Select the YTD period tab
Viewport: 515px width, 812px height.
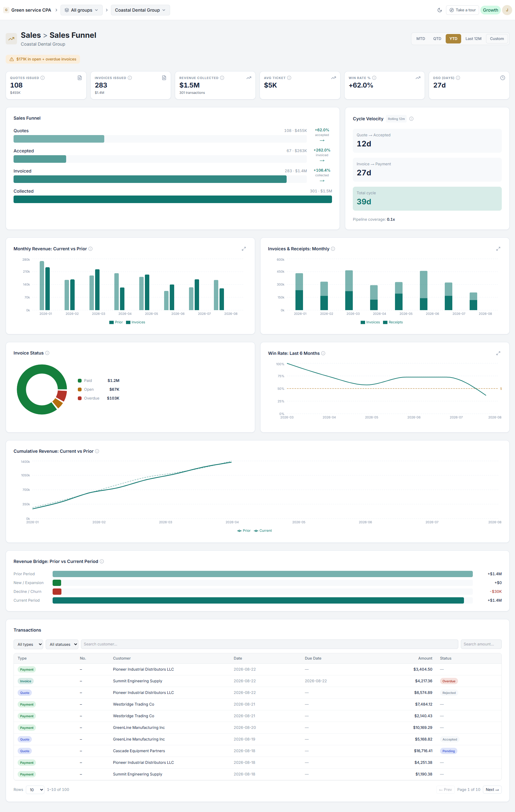pos(453,39)
